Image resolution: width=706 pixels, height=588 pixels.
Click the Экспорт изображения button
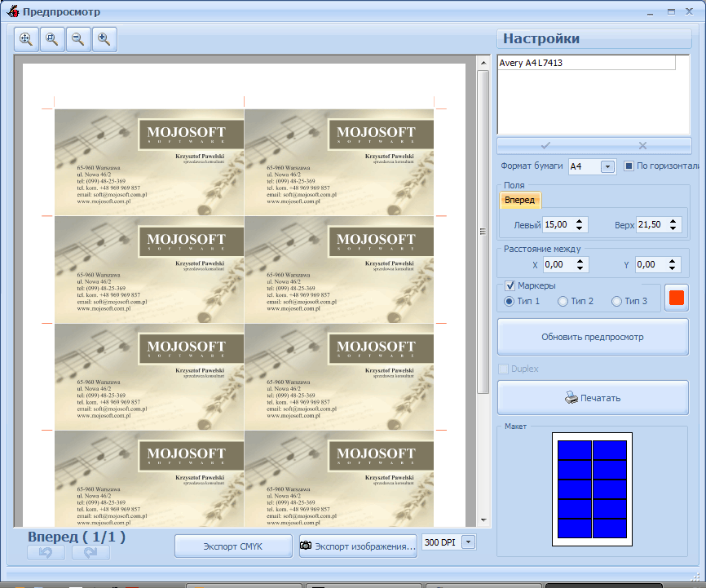click(x=358, y=546)
